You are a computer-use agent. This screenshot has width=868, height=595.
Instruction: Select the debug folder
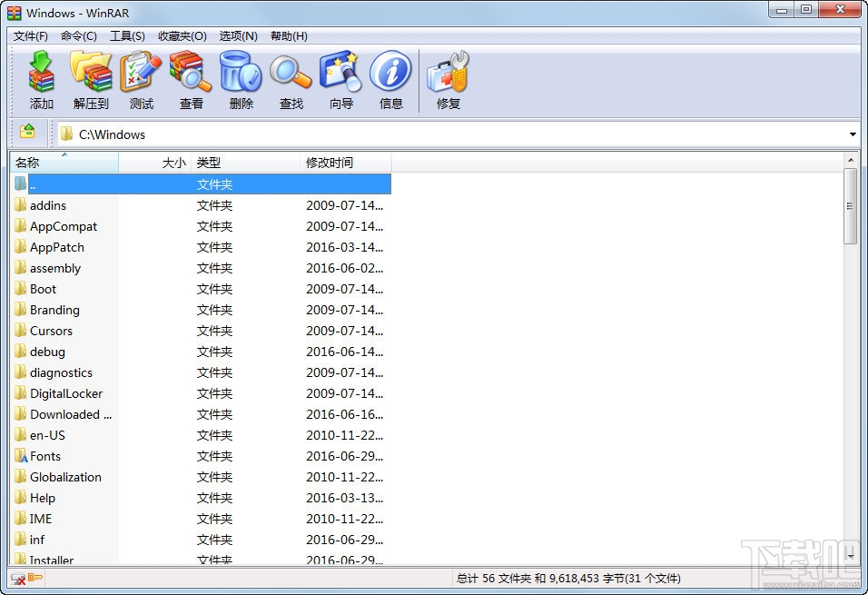click(x=47, y=352)
